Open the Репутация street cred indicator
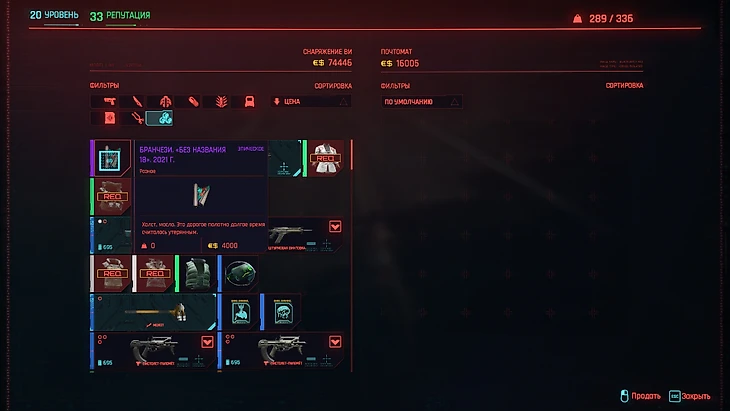 pyautogui.click(x=120, y=16)
